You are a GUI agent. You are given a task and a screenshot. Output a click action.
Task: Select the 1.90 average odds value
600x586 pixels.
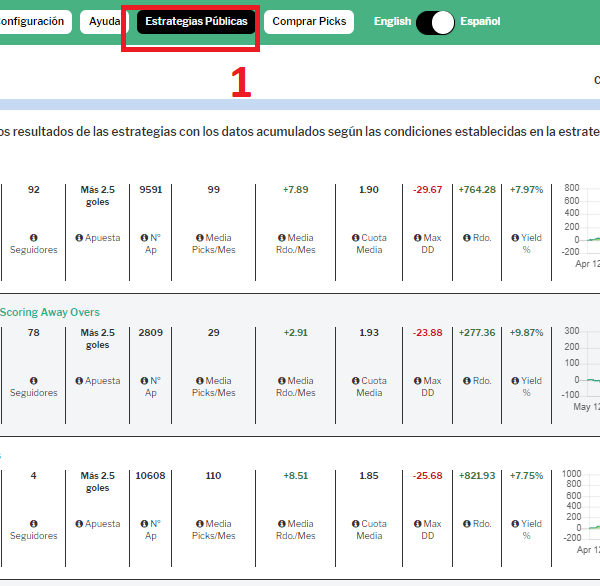(369, 190)
